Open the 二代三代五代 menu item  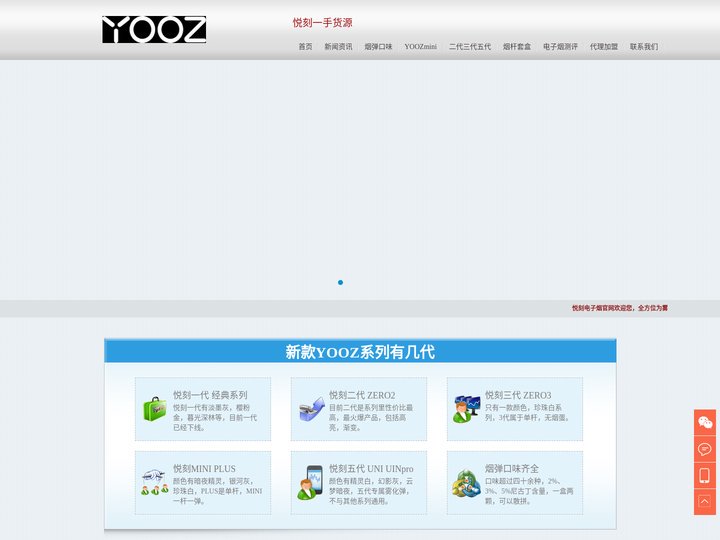[x=470, y=46]
